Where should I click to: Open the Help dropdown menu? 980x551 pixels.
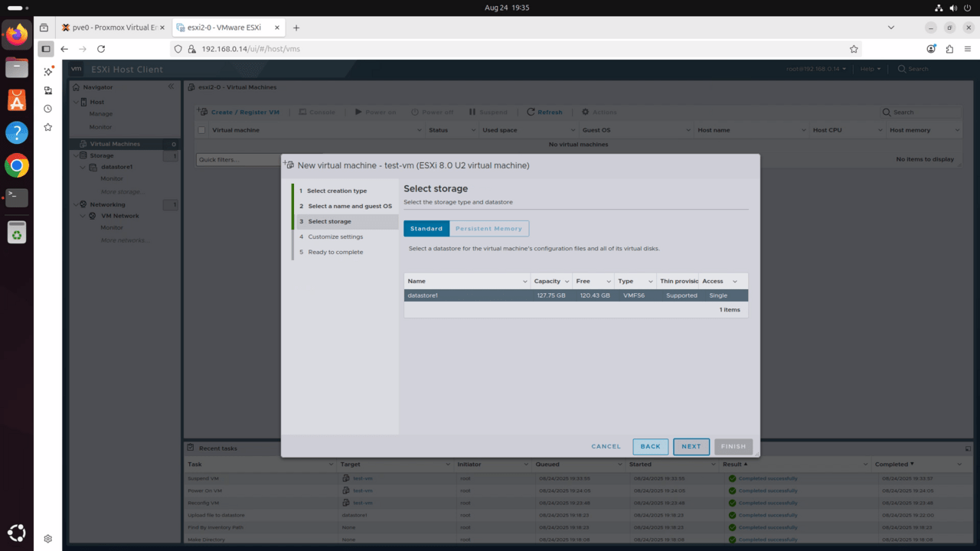(871, 69)
